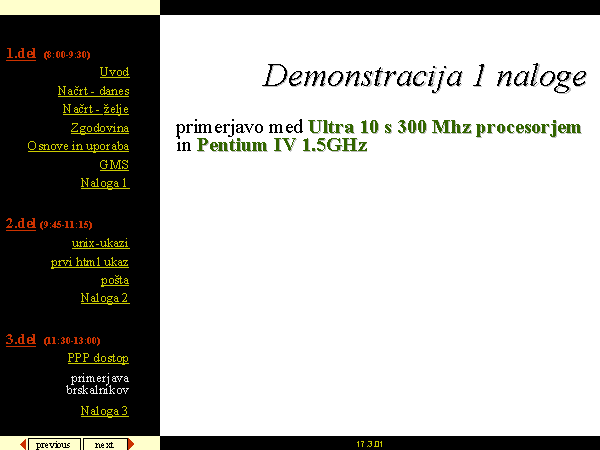The height and width of the screenshot is (450, 600).
Task: Open the 1.del section heading
Action: 21,54
